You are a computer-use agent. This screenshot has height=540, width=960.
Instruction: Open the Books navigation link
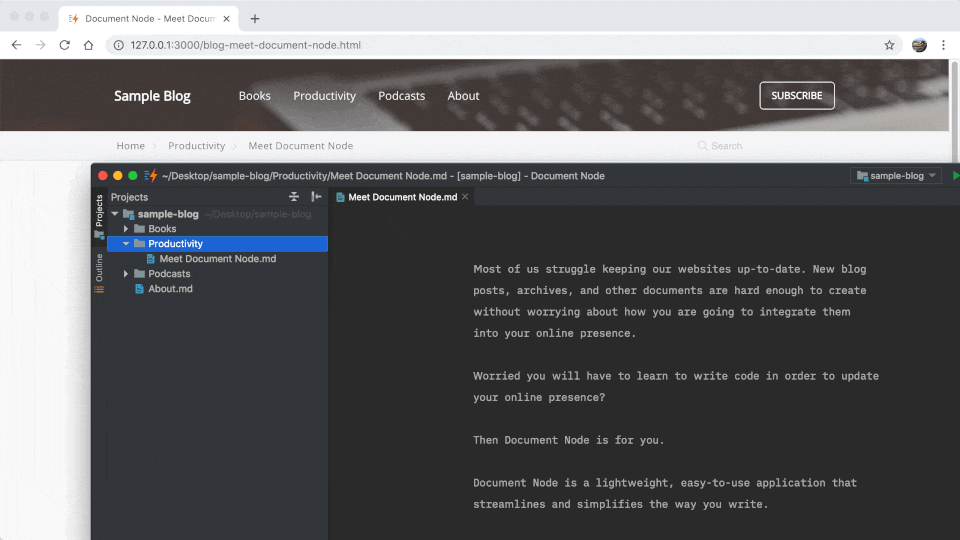(255, 96)
